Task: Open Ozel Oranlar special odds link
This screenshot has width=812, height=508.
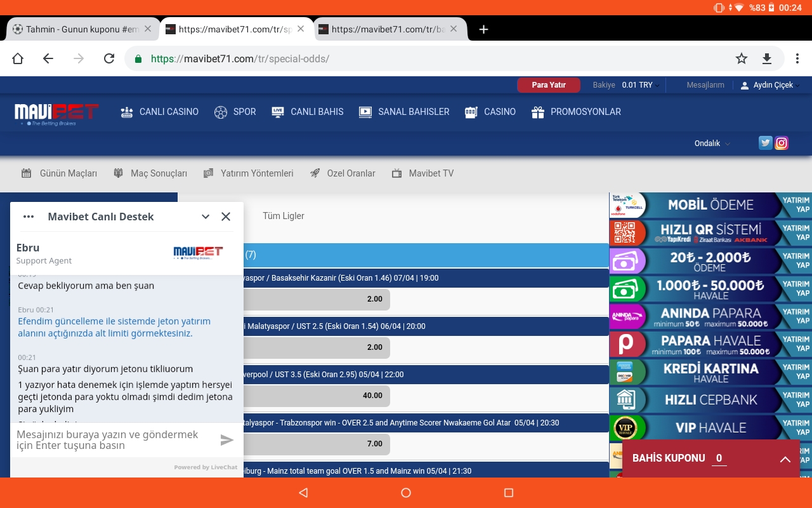Action: (343, 173)
